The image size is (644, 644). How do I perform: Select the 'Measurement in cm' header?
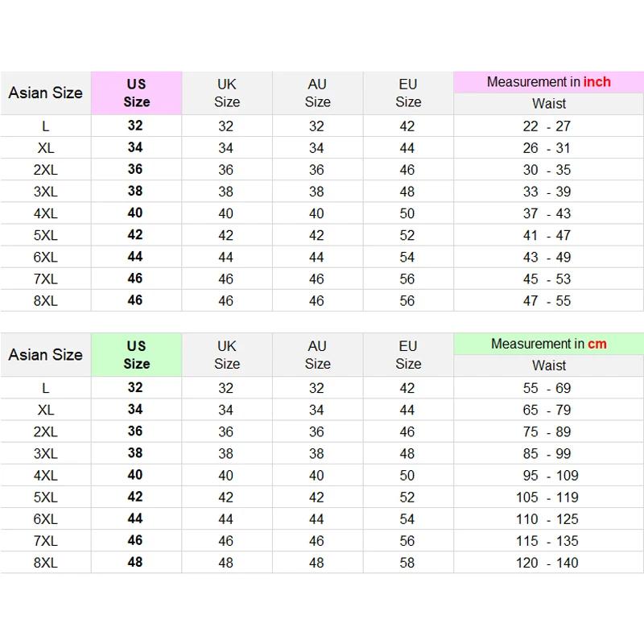pos(548,344)
